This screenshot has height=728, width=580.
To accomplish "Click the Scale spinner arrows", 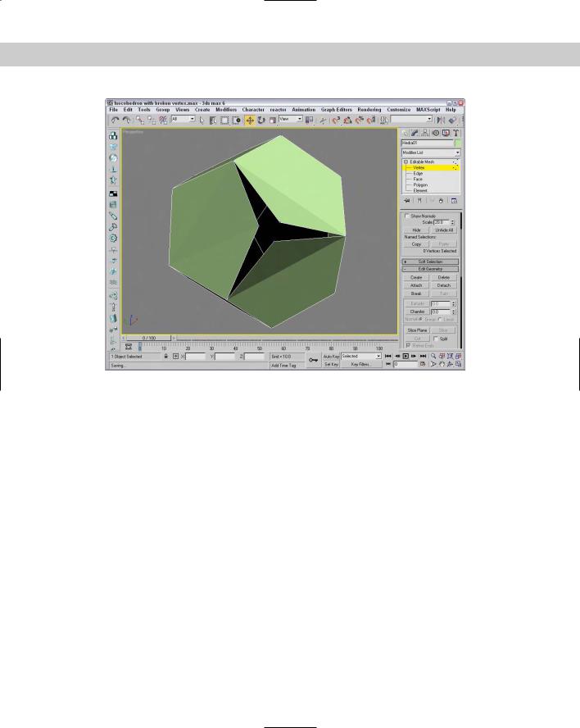I will tap(453, 222).
